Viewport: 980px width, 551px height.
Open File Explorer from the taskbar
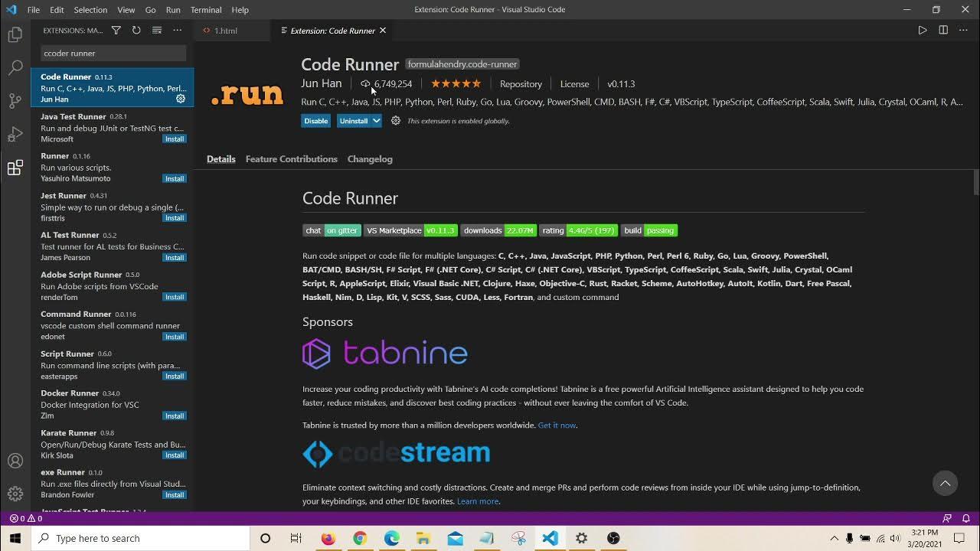(x=423, y=538)
